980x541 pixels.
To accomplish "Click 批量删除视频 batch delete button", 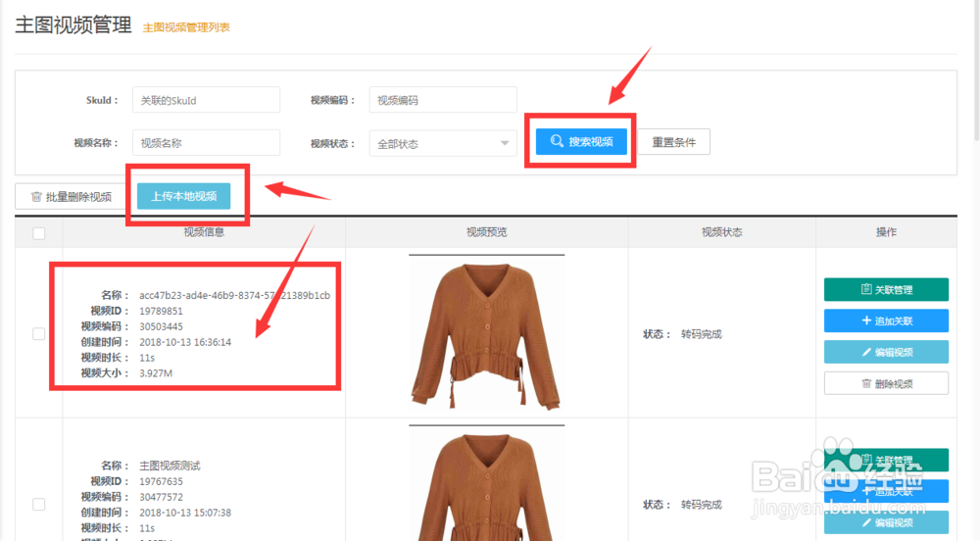I will point(71,197).
